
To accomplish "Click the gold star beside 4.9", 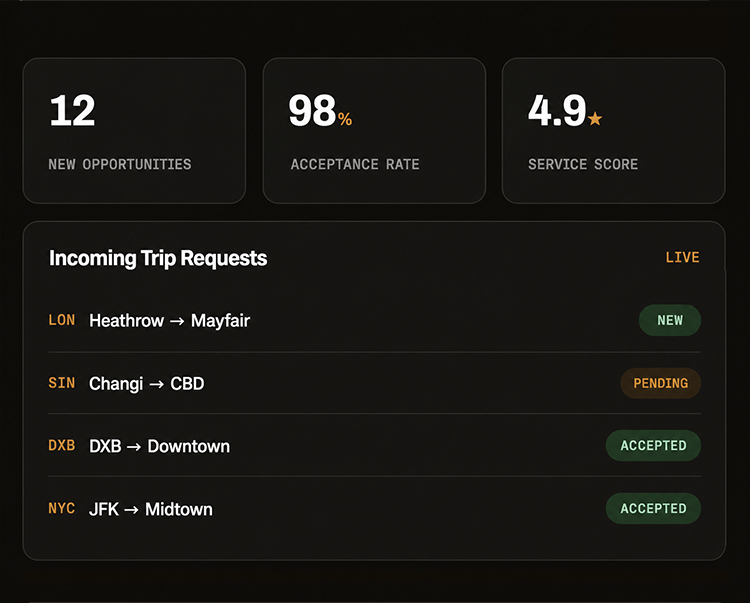I will (595, 118).
